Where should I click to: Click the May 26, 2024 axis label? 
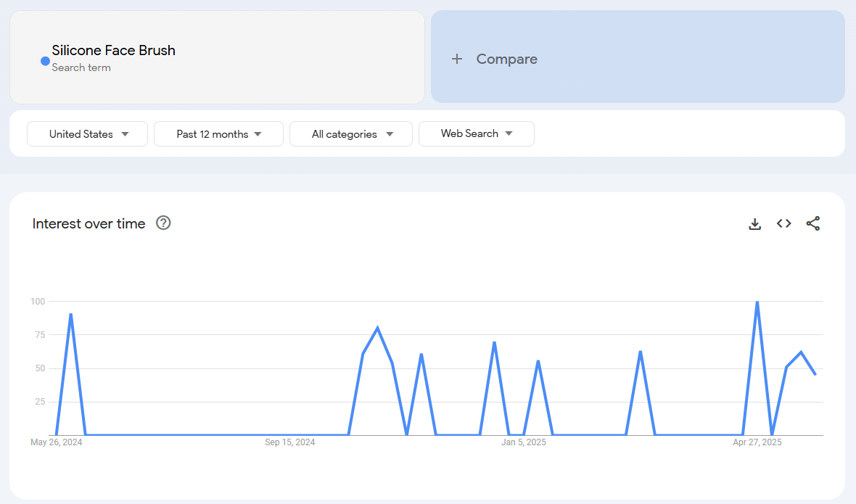[x=57, y=442]
